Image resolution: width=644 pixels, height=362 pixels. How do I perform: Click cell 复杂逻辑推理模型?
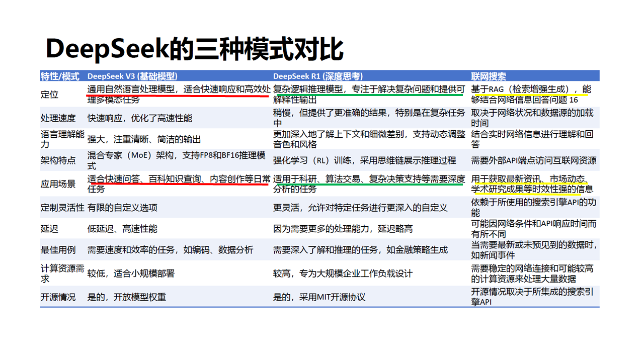pos(369,95)
